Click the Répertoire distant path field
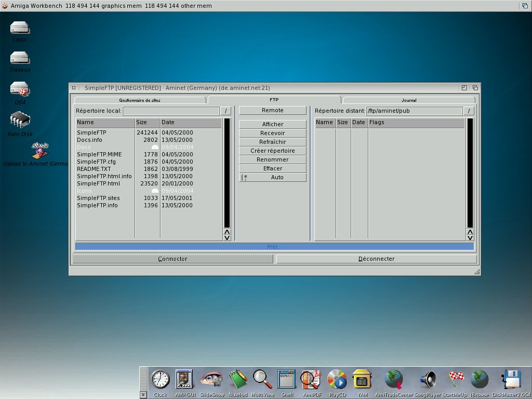The width and height of the screenshot is (532, 399). pyautogui.click(x=414, y=111)
